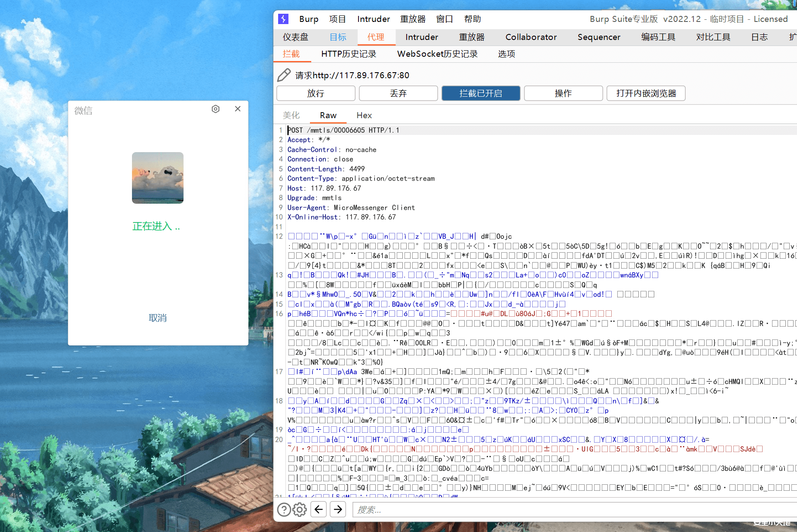797x532 pixels.
Task: Switch to Intruder tool tab
Action: pos(422,37)
